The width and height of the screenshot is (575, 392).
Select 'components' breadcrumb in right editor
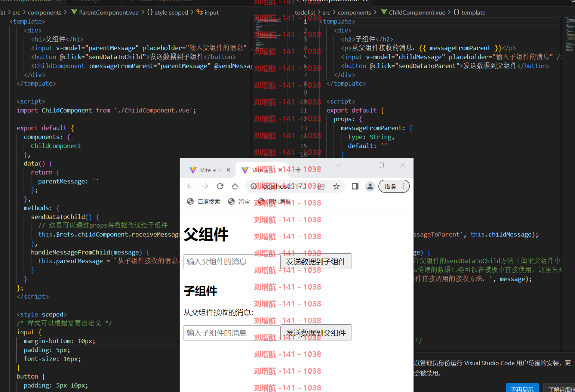point(354,12)
